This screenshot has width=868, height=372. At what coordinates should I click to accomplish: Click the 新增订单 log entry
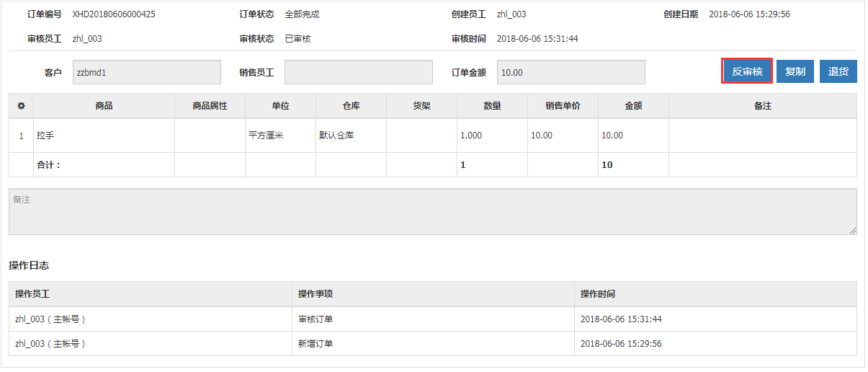(316, 344)
